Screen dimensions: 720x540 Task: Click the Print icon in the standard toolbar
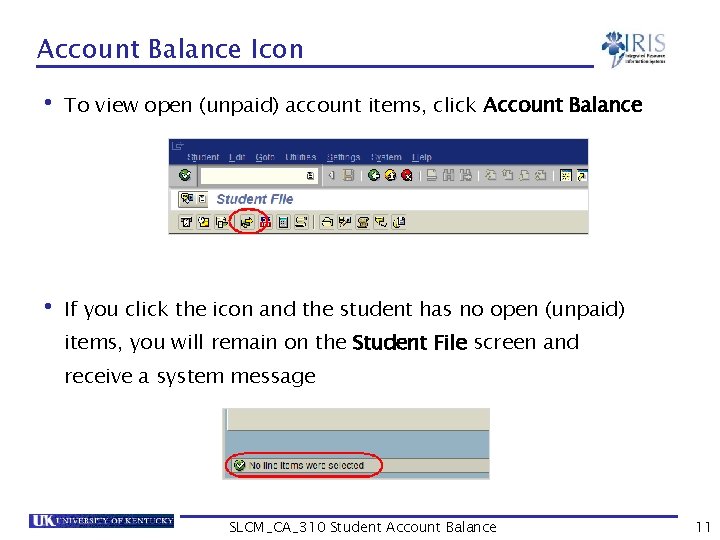tap(432, 175)
